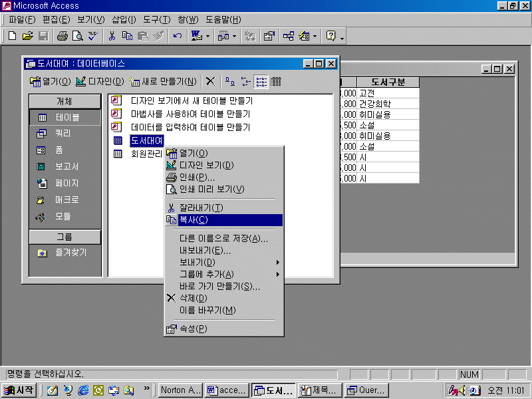
Task: Click the Cut scissors toolbar icon
Action: (112, 36)
